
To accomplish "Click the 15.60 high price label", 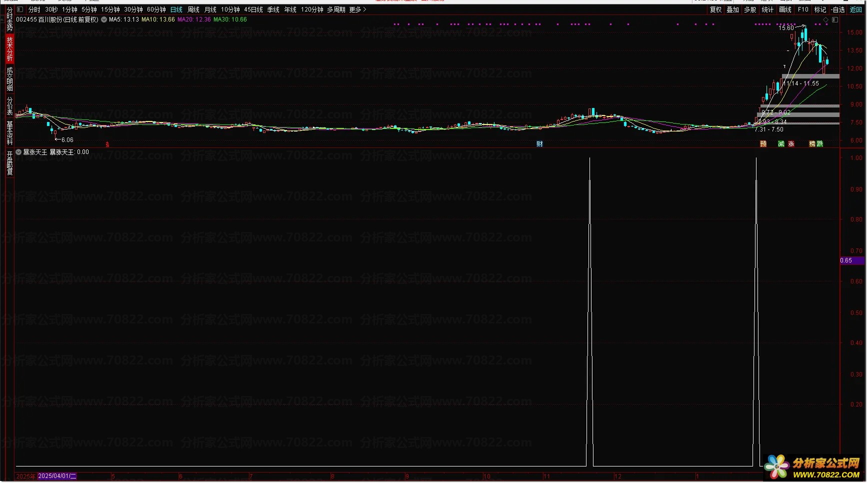I will coord(786,28).
